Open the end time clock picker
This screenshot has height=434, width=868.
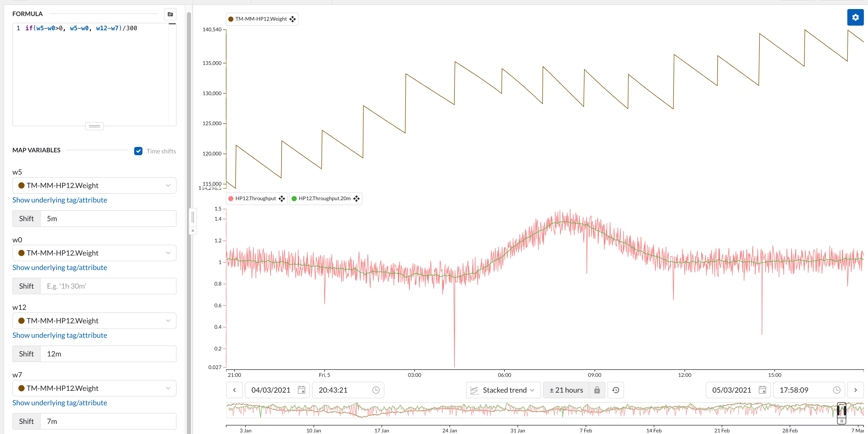[836, 390]
